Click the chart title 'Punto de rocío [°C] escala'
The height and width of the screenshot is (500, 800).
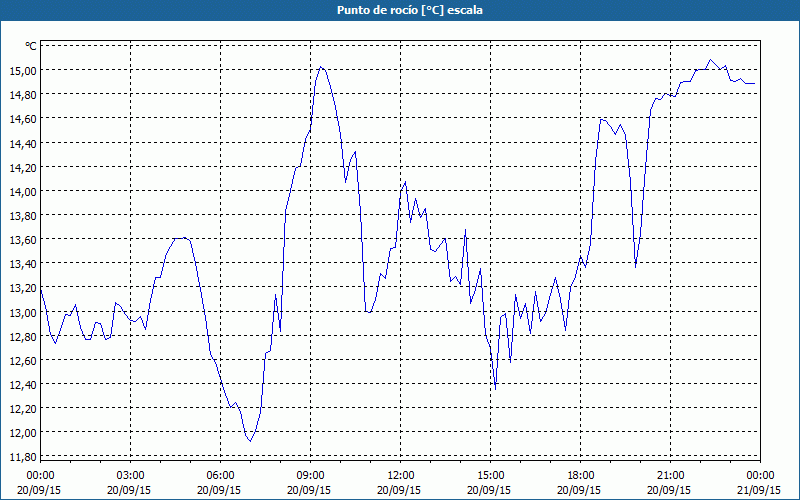click(410, 10)
